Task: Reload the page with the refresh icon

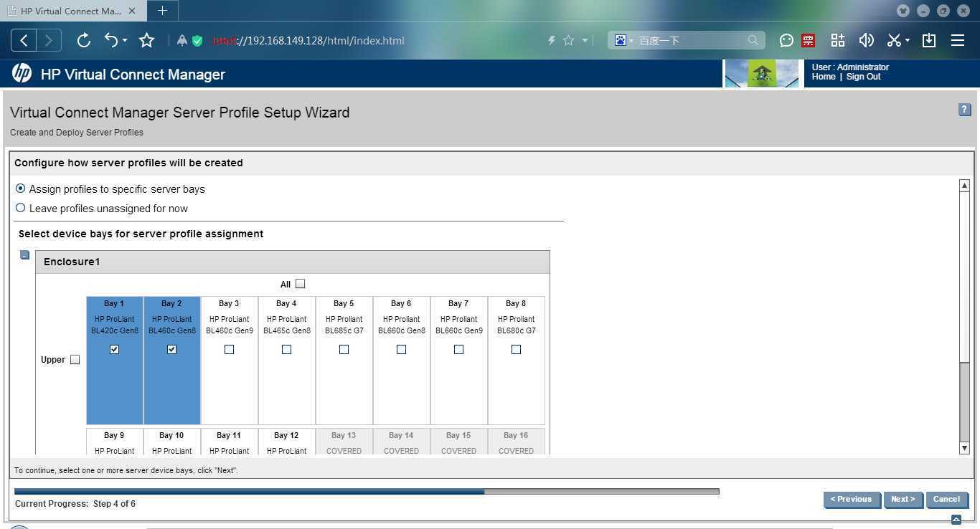Action: click(x=83, y=40)
